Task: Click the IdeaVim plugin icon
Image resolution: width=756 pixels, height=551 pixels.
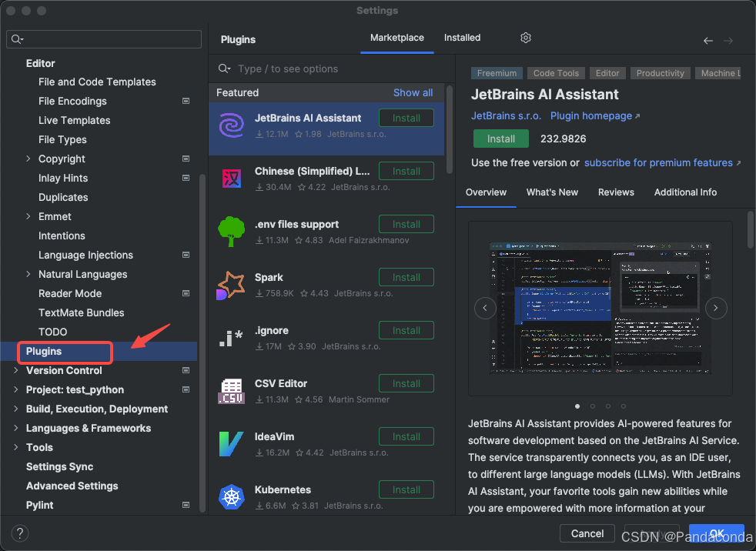Action: pos(232,444)
